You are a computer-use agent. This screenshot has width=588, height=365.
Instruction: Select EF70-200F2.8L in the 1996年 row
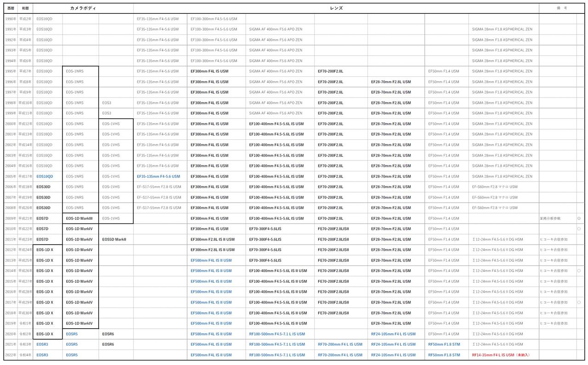tap(330, 82)
